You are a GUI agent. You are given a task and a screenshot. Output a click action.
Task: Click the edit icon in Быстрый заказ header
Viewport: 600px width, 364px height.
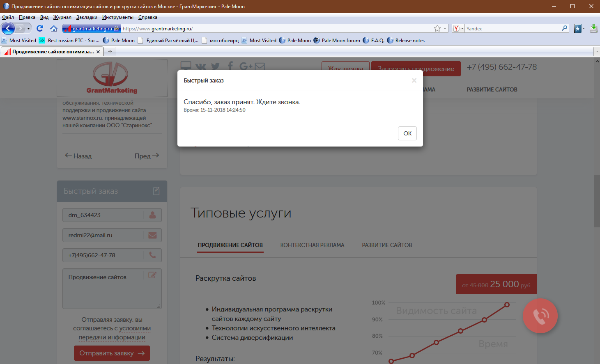tap(156, 191)
